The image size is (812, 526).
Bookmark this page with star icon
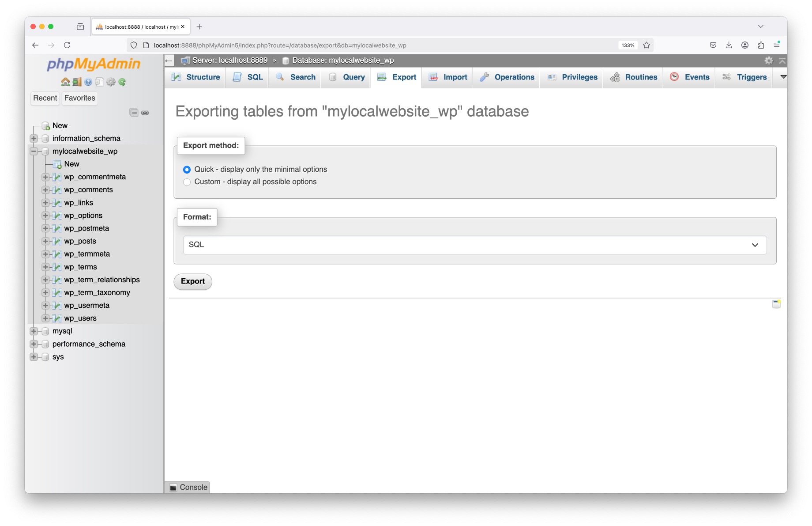647,45
